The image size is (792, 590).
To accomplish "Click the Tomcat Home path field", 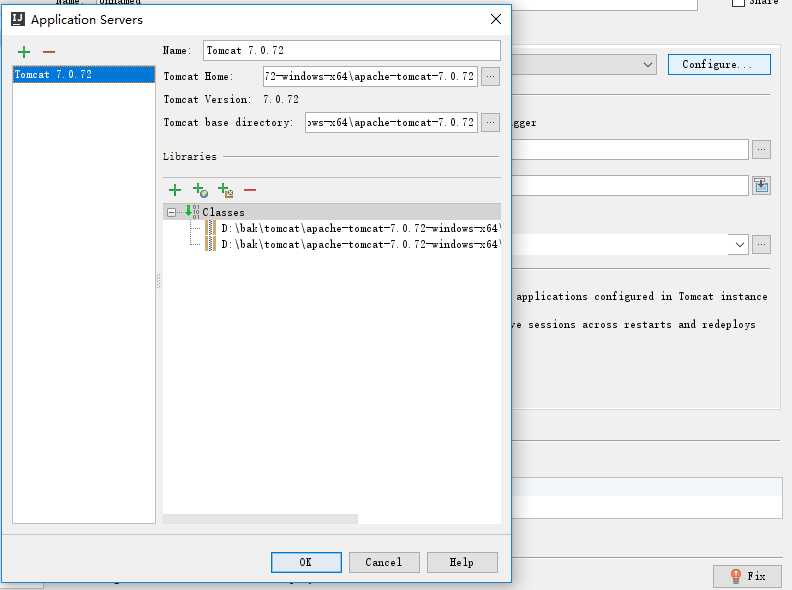I will [370, 76].
